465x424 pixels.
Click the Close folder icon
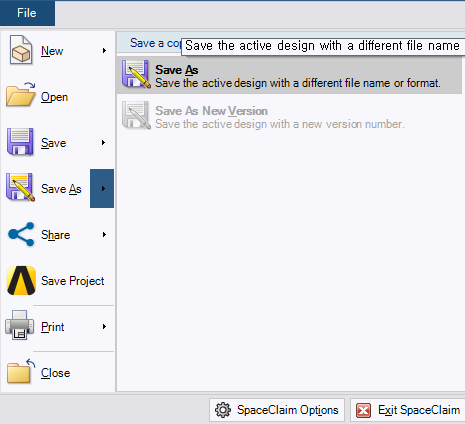[x=21, y=371]
